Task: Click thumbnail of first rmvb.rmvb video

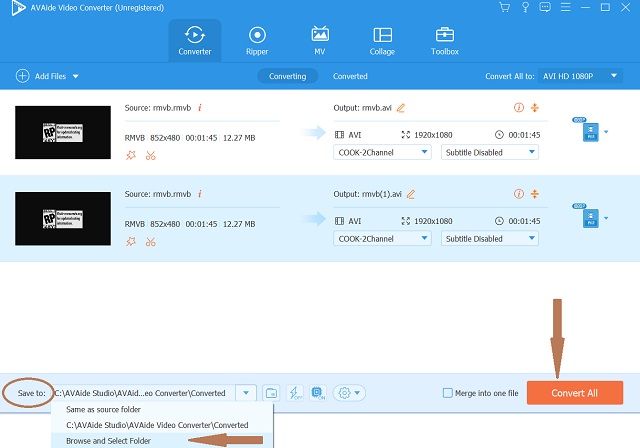Action: (x=63, y=132)
